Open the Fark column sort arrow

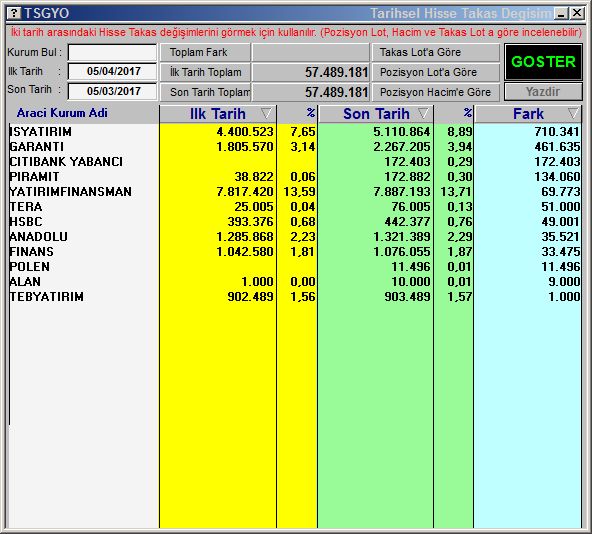tap(573, 113)
